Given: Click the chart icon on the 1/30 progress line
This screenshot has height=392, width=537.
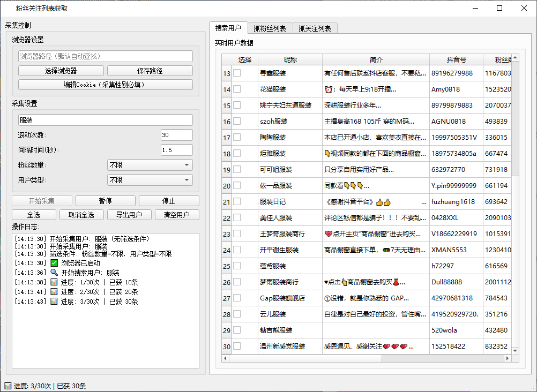Looking at the screenshot, I should (x=54, y=282).
